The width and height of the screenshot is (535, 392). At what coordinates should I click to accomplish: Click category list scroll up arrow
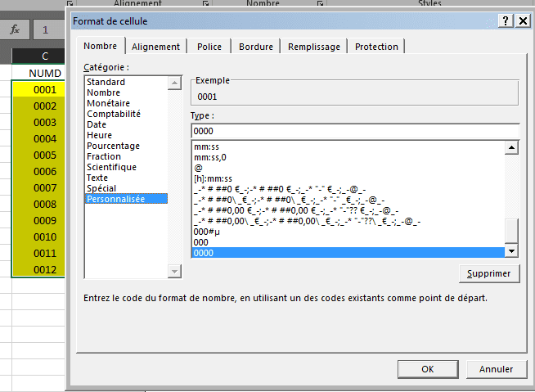173,83
